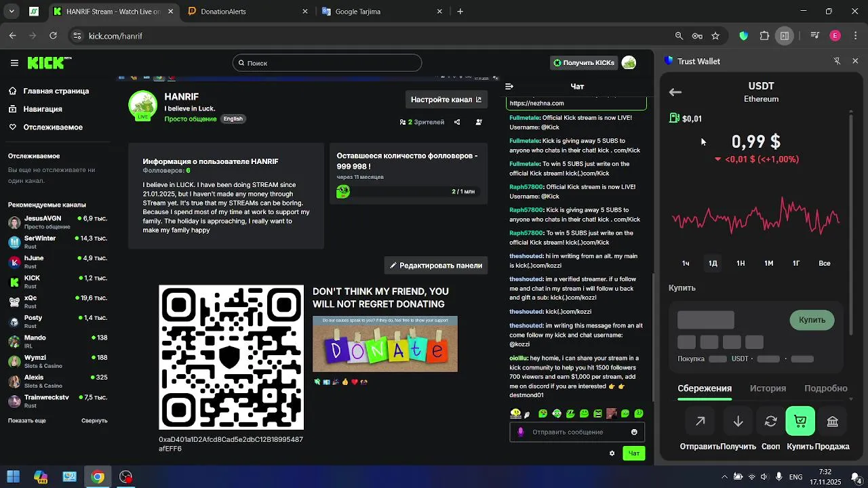Screen dimensions: 868x488
Task: Click the green Чат send button
Action: 634,453
